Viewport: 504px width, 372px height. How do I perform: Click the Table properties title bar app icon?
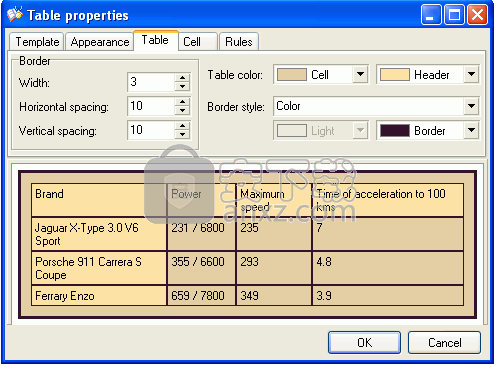click(15, 15)
